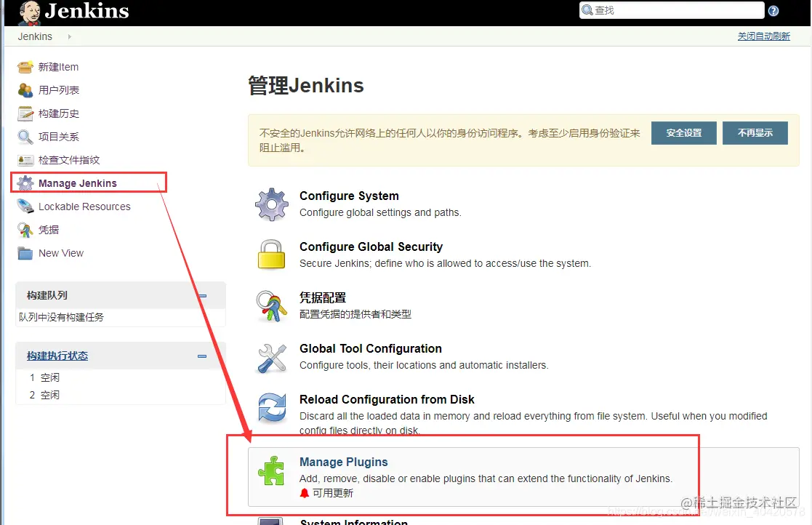Viewport: 812px width, 525px height.
Task: Click the 凭据 keys icon in sidebar
Action: click(25, 230)
